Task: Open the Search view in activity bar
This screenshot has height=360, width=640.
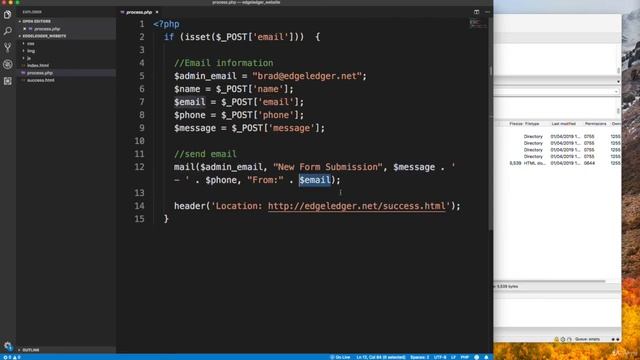Action: pos(8,31)
